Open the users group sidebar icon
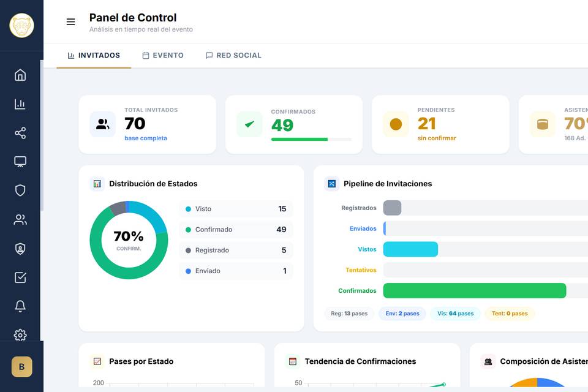 coord(20,219)
